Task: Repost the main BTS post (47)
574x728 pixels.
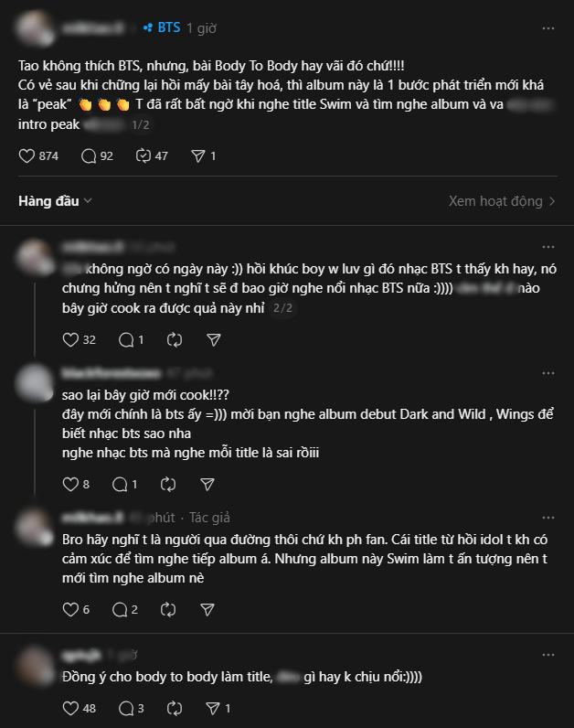Action: tap(143, 156)
